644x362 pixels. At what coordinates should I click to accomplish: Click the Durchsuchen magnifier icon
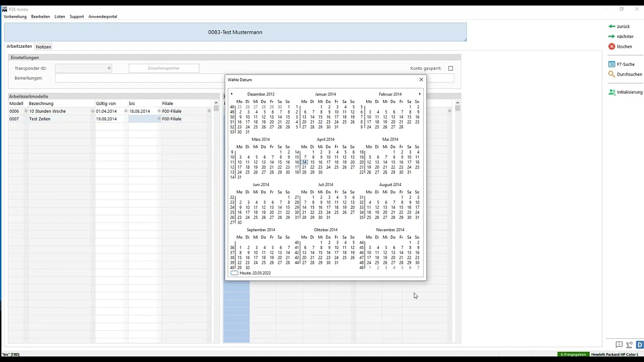click(612, 74)
